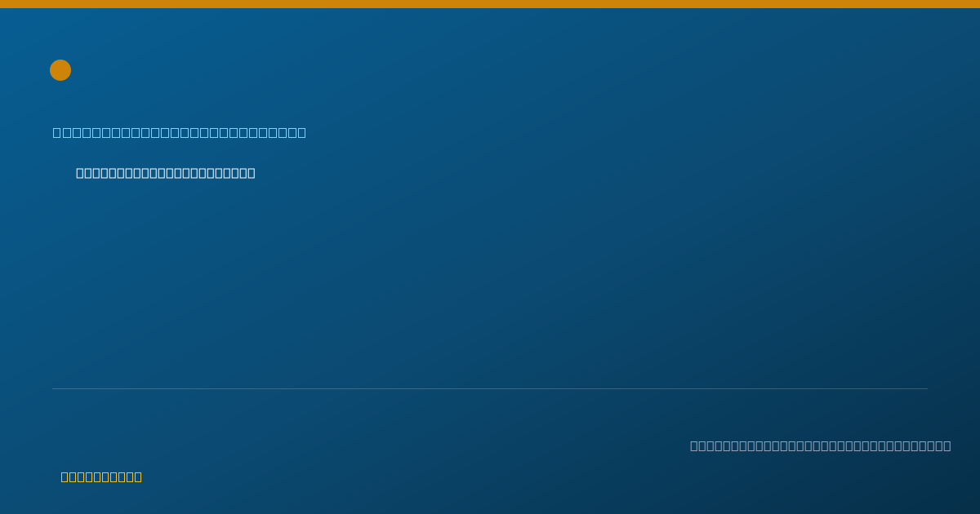The image size is (980, 514).
Task: Click middle of the light-blue heading
Action: coord(180,132)
